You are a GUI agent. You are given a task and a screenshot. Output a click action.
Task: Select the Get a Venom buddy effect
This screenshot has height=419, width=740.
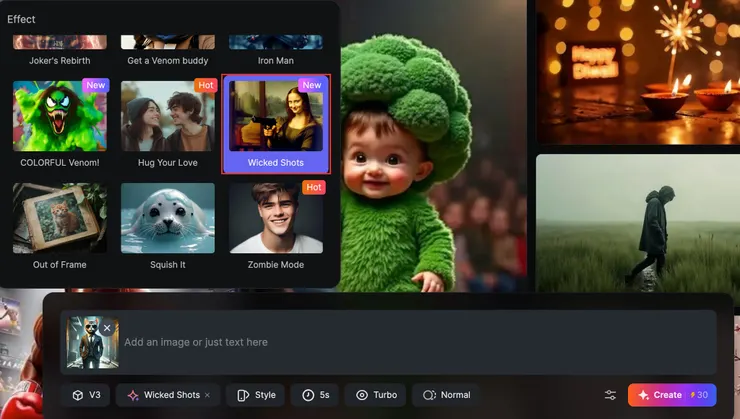(168, 50)
